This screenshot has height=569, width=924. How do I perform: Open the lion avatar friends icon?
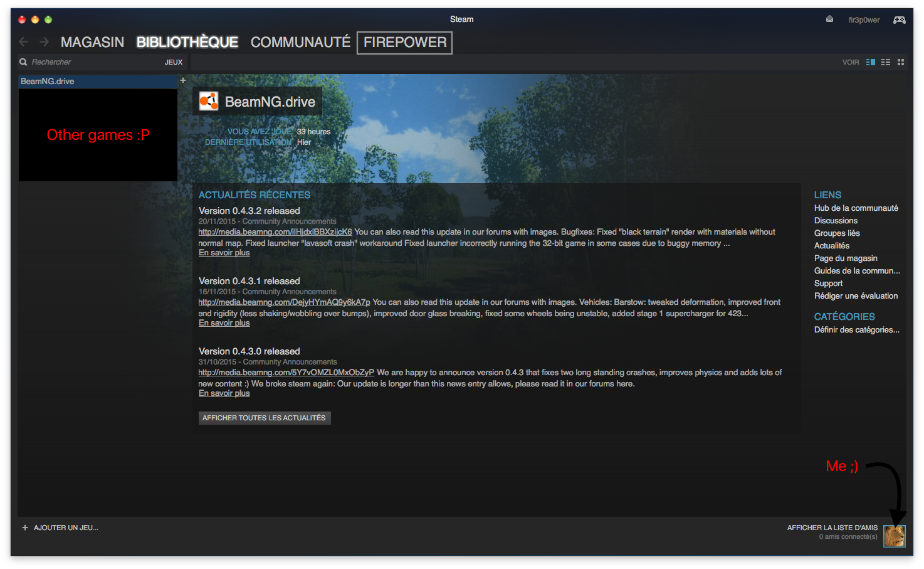(x=895, y=536)
